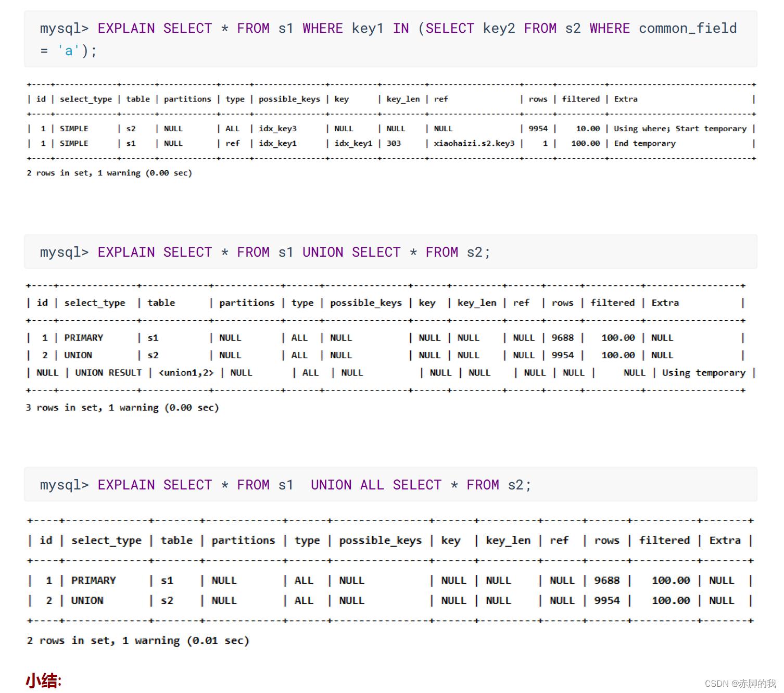Click the "小结:" heading
The width and height of the screenshot is (784, 693).
pyautogui.click(x=44, y=681)
